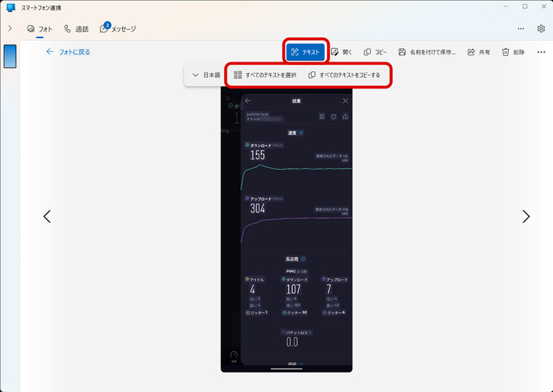The image size is (553, 392).
Task: Open the top-right more options menu
Action: pyautogui.click(x=521, y=28)
